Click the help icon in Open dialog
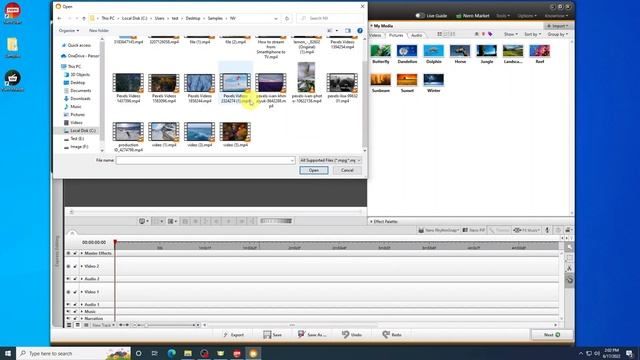Screen dimensions: 640x360 pyautogui.click(x=360, y=31)
